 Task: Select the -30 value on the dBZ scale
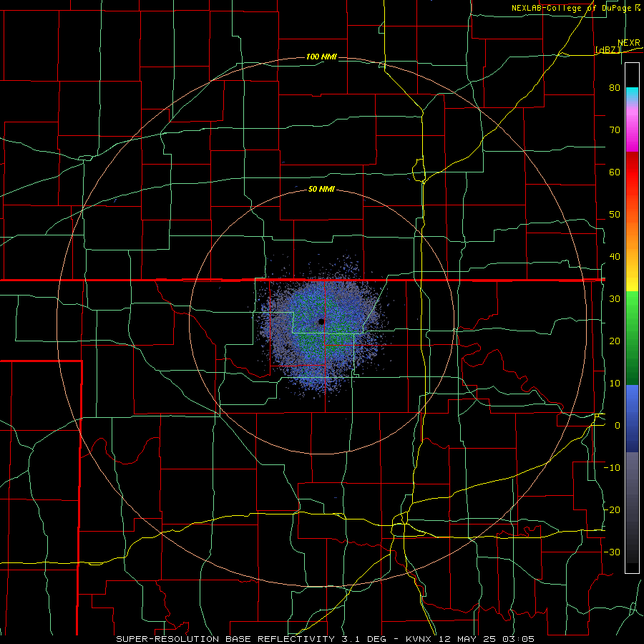pyautogui.click(x=612, y=552)
